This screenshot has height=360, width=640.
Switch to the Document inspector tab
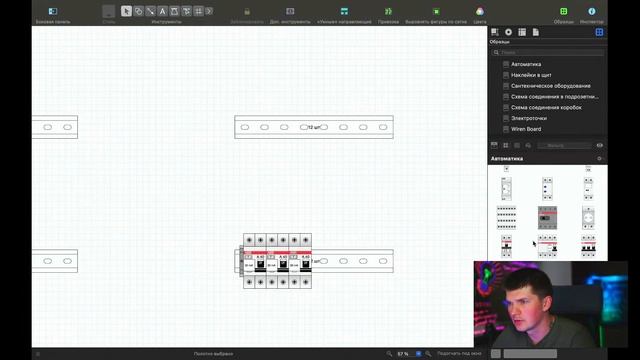(536, 32)
